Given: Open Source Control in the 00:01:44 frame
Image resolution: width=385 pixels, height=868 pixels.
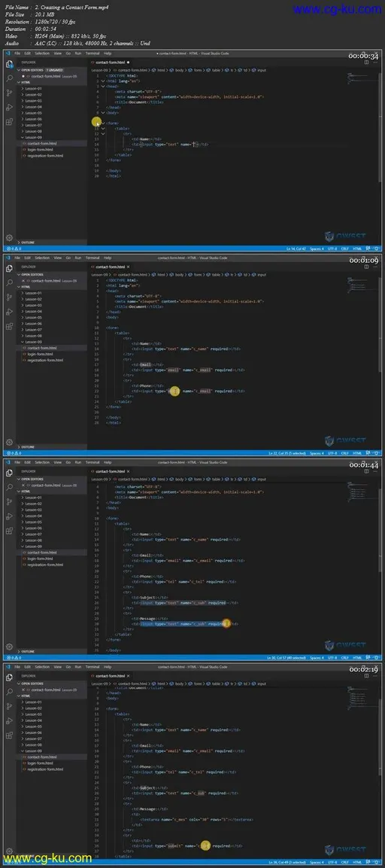Looking at the screenshot, I should click(x=9, y=501).
